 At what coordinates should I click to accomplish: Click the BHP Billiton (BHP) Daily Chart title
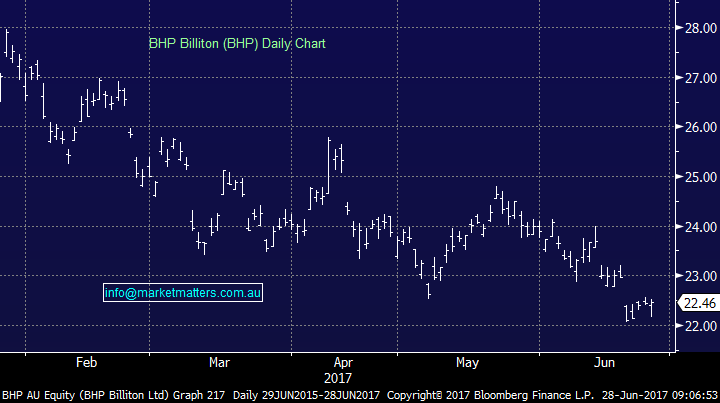[x=237, y=44]
